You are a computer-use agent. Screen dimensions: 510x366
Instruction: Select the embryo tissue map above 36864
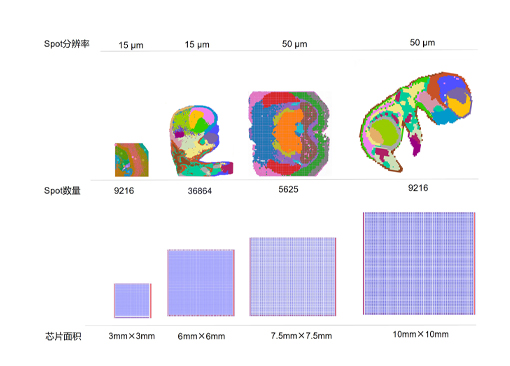(201, 141)
